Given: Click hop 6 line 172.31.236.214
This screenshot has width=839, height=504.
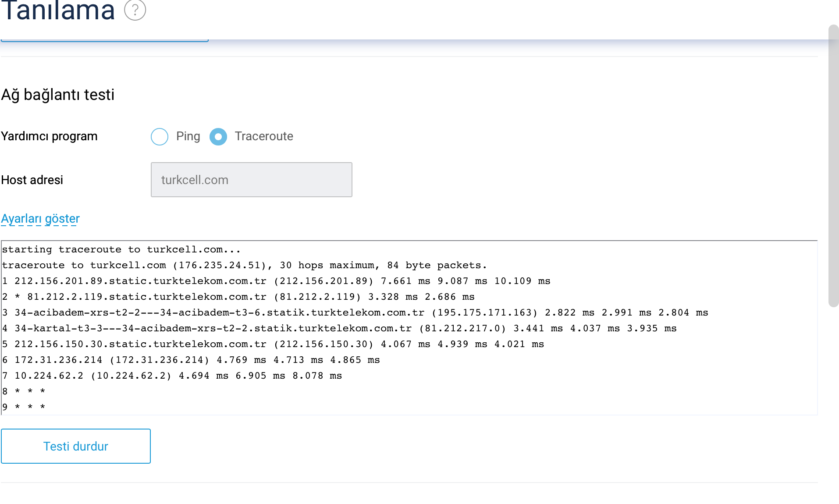Looking at the screenshot, I should coord(191,360).
